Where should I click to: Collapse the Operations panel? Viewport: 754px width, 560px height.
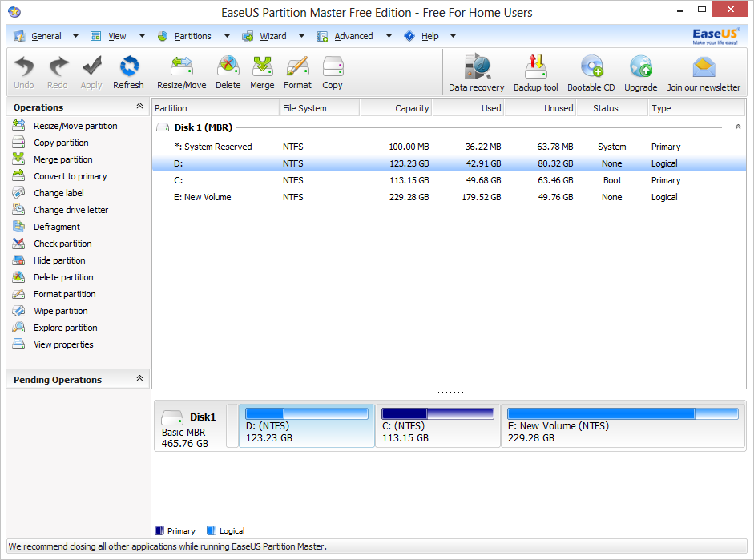pyautogui.click(x=139, y=106)
